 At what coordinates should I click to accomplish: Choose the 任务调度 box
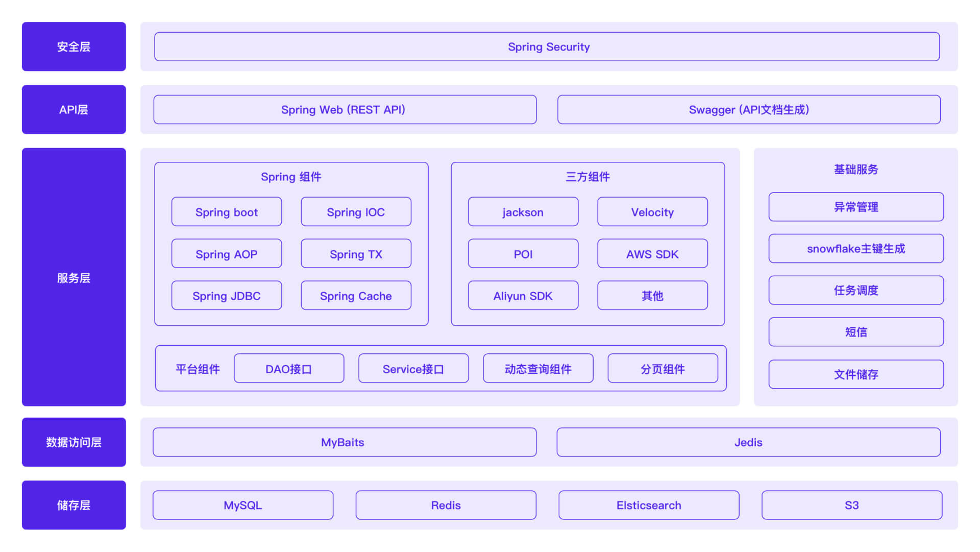[856, 291]
